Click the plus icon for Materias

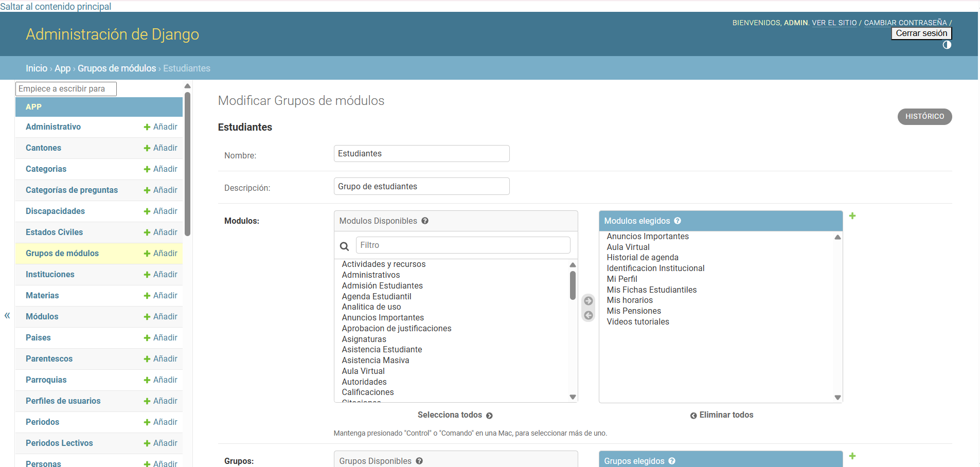[x=147, y=296]
